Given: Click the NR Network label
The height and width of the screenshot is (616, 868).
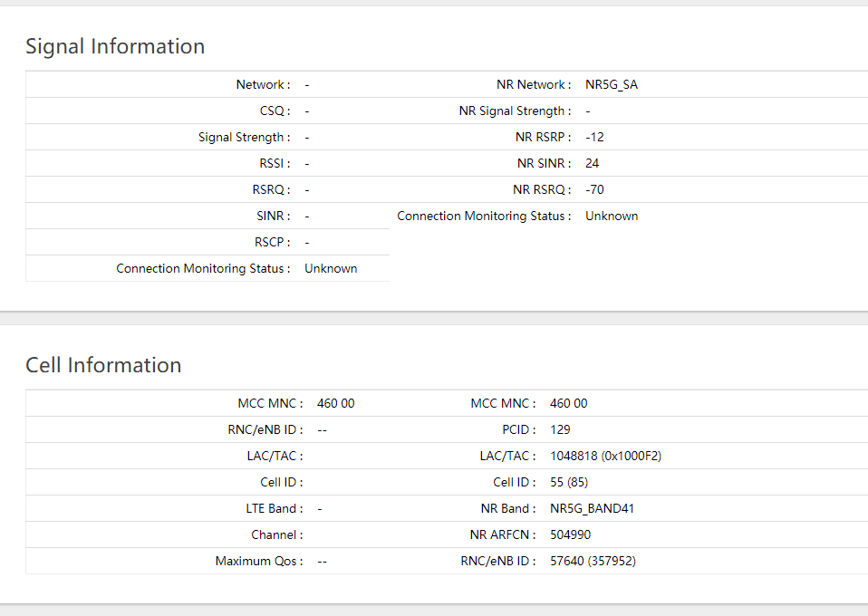Looking at the screenshot, I should [533, 85].
